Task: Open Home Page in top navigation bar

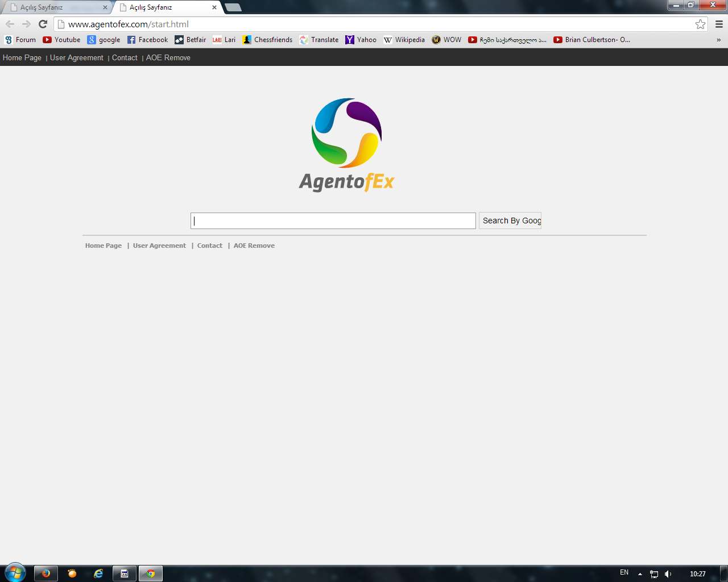Action: (22, 57)
